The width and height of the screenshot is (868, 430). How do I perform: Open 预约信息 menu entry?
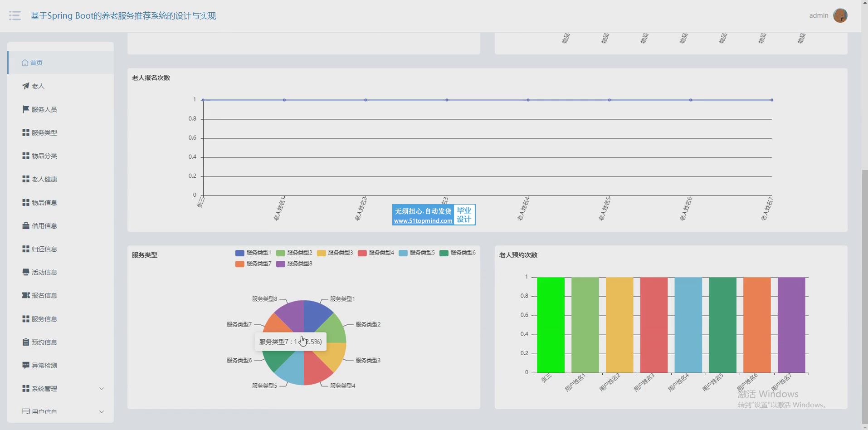(60, 342)
